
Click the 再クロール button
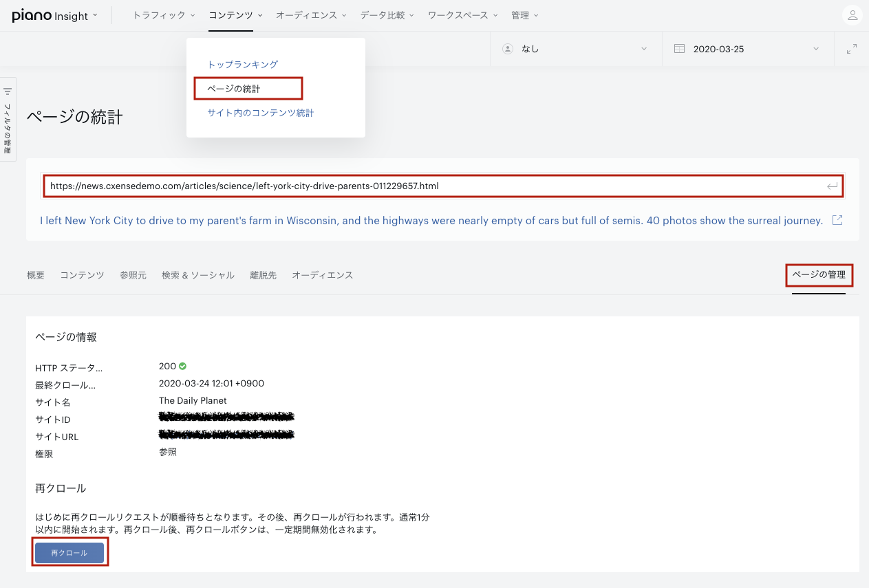tap(69, 553)
